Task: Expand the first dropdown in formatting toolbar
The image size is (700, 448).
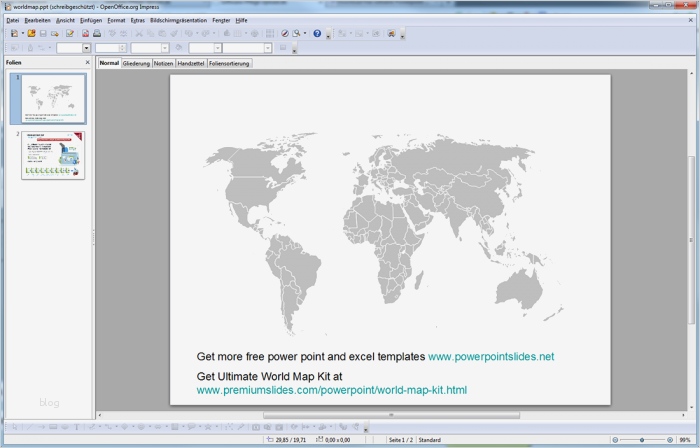Action: pos(86,47)
